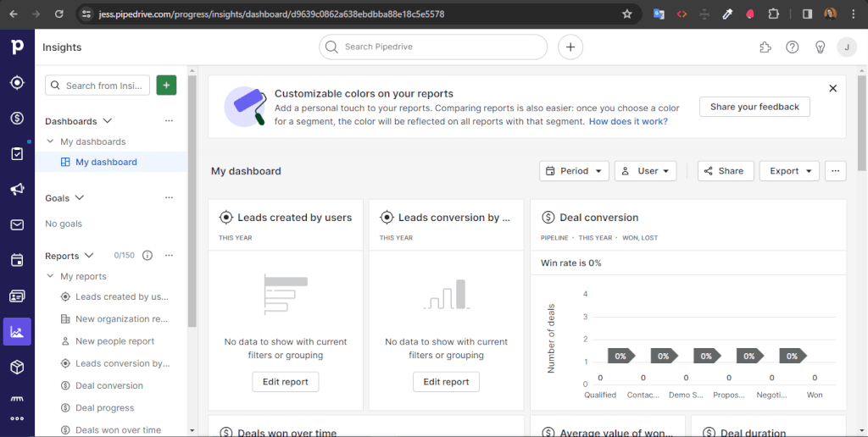The image size is (868, 437).
Task: Open How does it work link
Action: [x=628, y=121]
